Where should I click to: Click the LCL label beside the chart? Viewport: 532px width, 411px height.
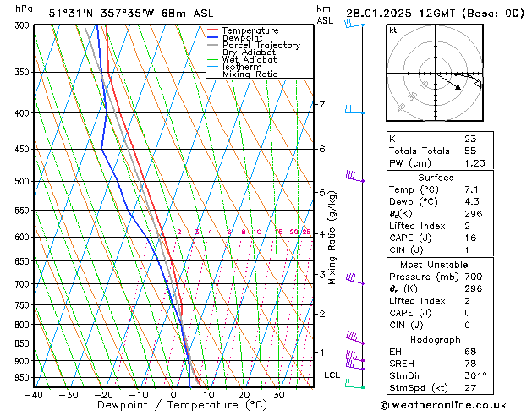click(332, 375)
